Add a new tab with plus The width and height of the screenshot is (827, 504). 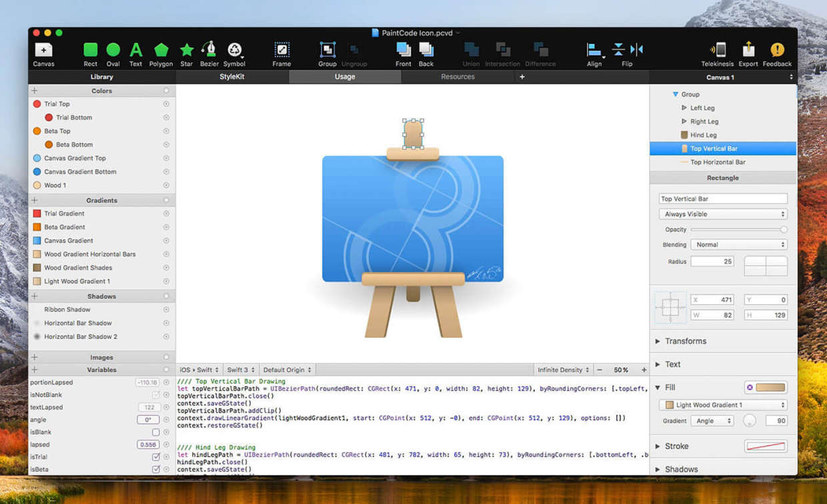[x=522, y=77]
